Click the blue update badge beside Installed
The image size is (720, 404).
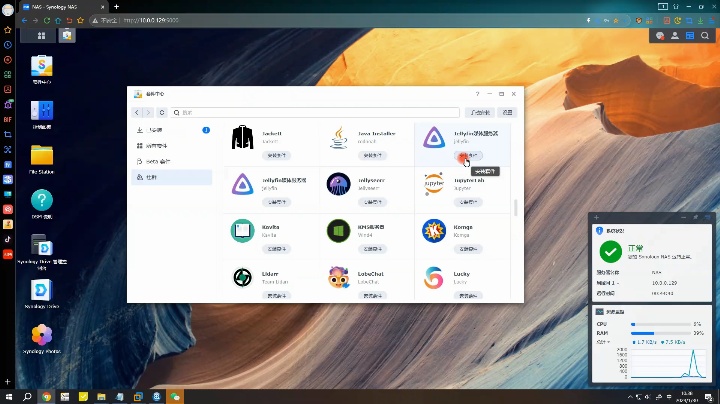click(206, 130)
